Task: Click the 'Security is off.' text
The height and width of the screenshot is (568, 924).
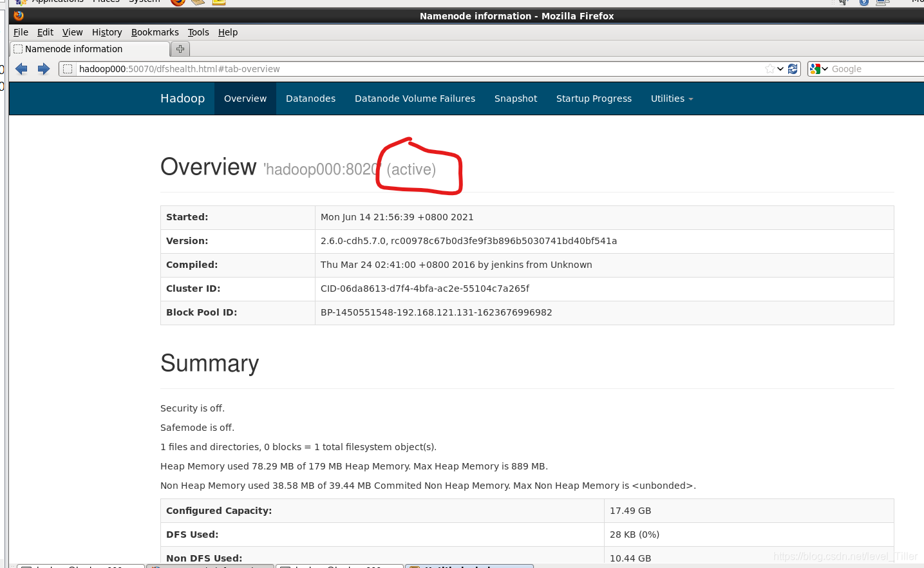Action: [x=193, y=408]
